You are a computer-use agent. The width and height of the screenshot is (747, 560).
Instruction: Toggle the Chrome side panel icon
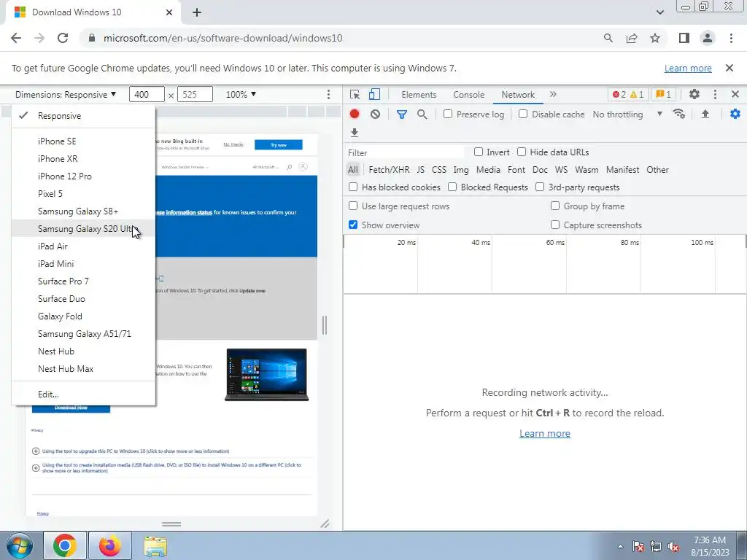[684, 38]
